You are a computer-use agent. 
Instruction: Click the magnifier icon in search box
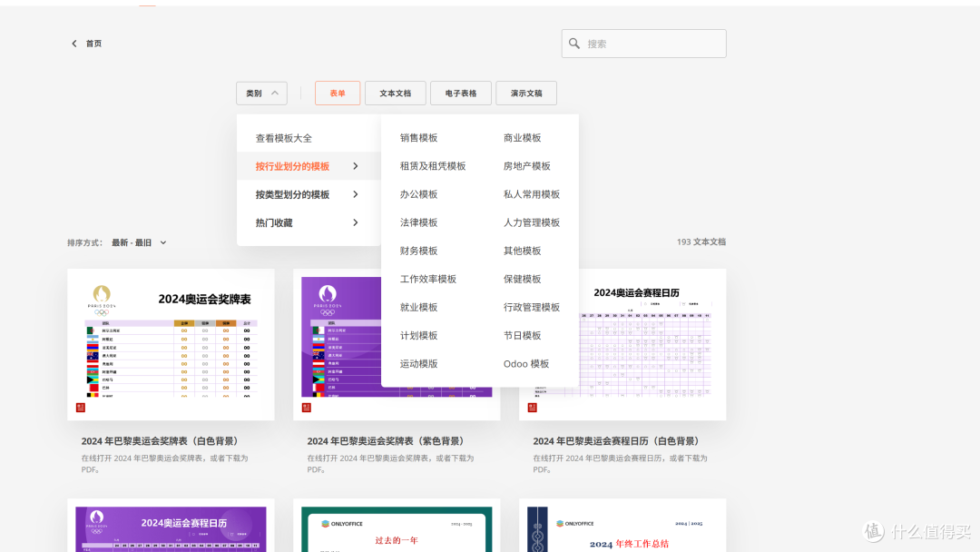point(574,44)
